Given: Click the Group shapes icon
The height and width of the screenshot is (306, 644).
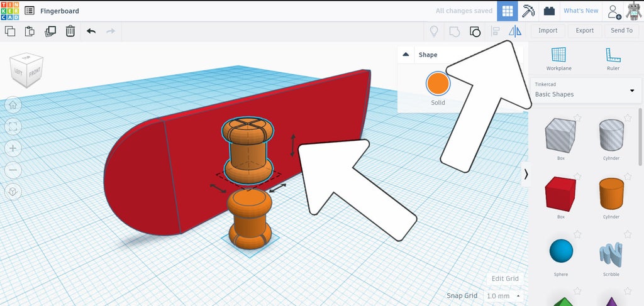Looking at the screenshot, I should pos(454,31).
